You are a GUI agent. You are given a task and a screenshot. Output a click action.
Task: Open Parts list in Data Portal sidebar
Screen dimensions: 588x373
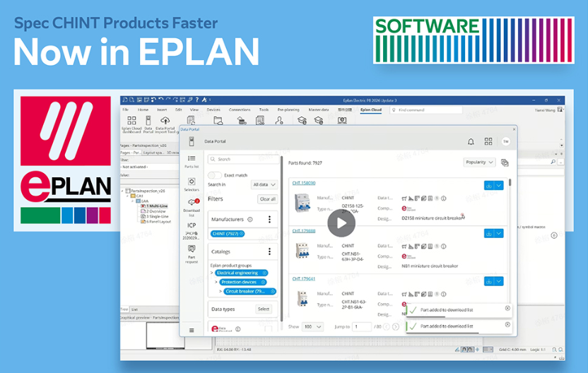point(192,162)
